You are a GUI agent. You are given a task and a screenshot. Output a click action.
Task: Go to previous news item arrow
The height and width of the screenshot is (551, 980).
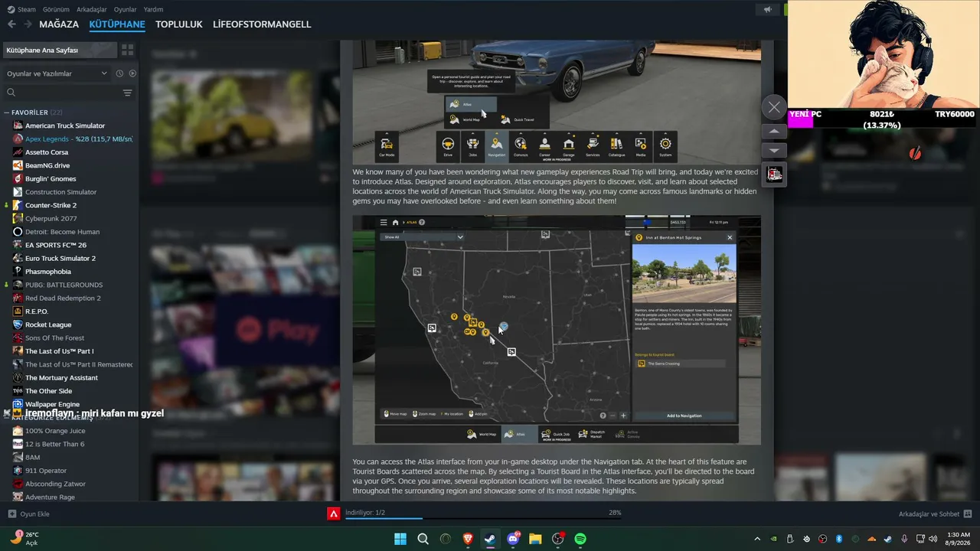pos(774,132)
